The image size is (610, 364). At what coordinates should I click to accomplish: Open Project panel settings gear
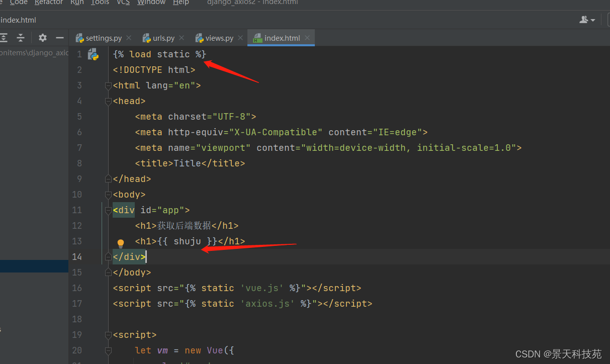[x=43, y=38]
